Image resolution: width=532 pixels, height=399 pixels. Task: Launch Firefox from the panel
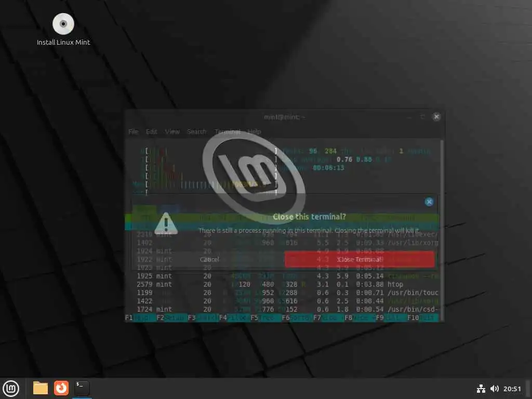tap(61, 388)
